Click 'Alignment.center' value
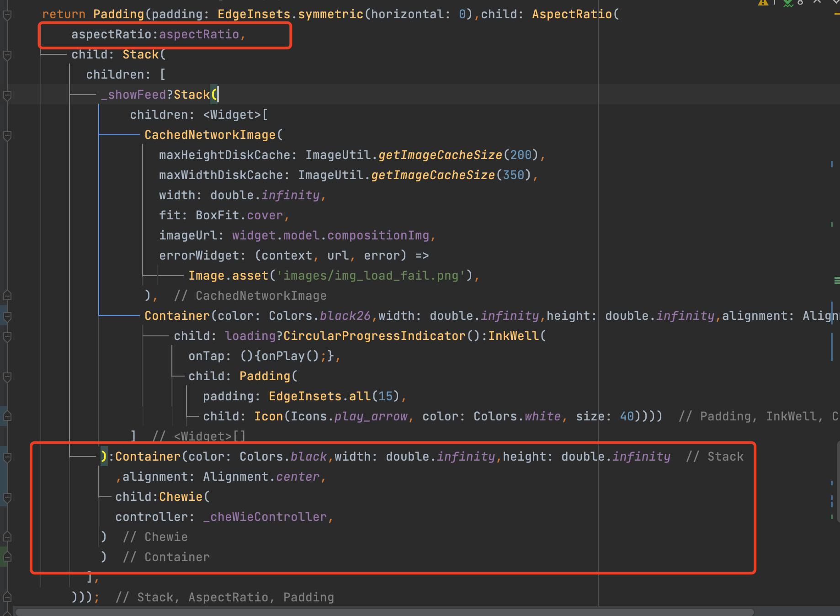 (x=261, y=477)
